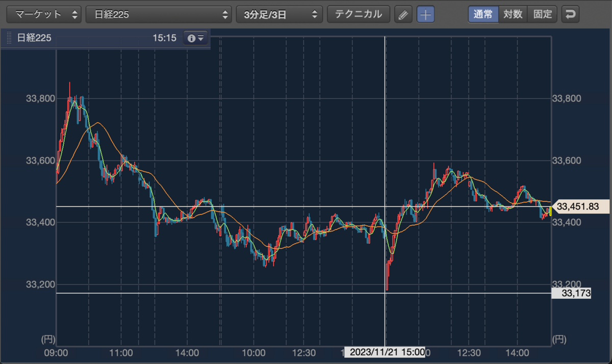Click the 15:15 time in the info panel

tap(164, 38)
